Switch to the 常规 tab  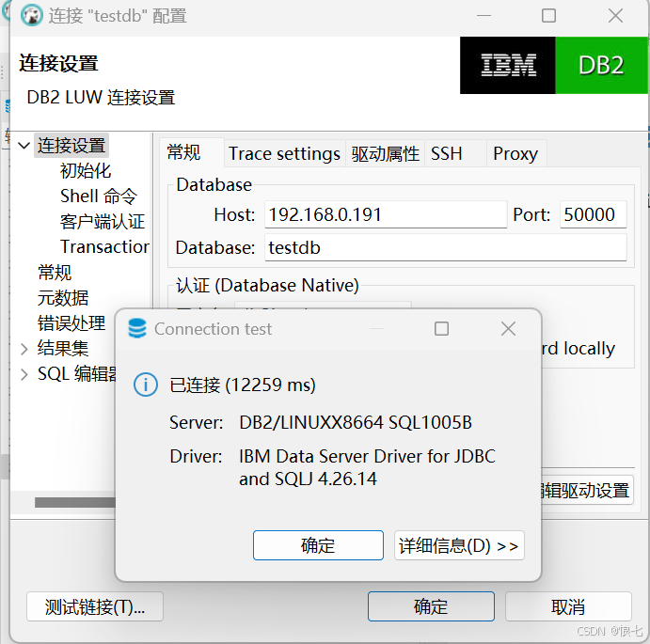tap(192, 152)
